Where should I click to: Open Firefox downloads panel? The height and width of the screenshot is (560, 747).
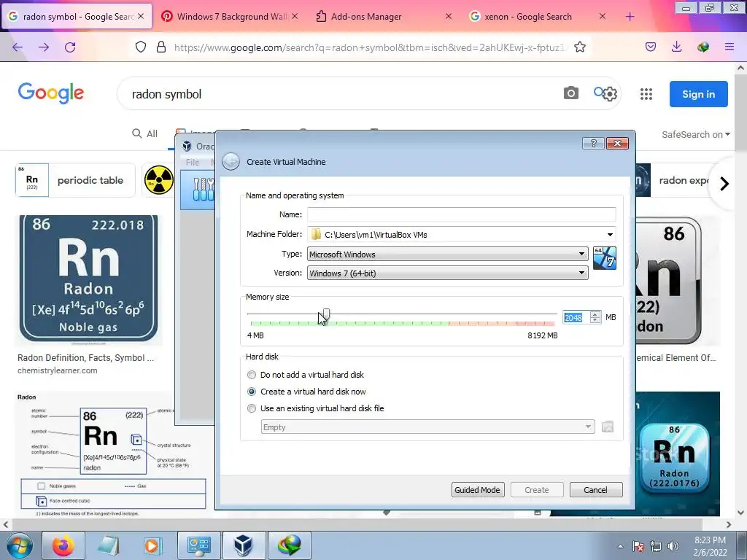[x=676, y=47]
